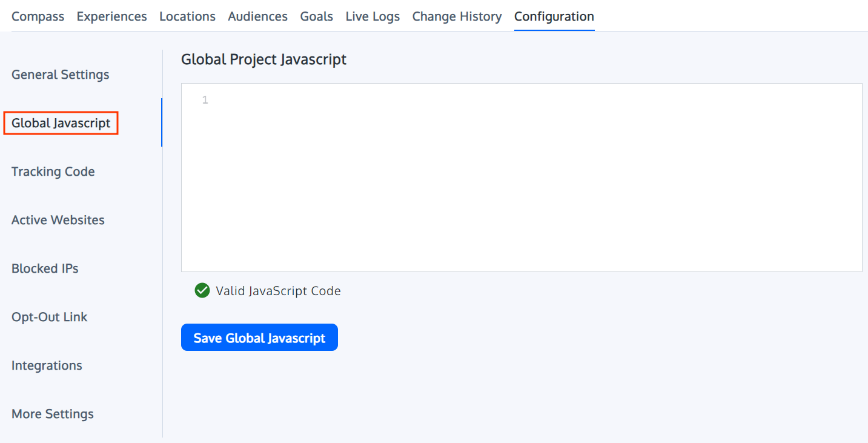
Task: Open the Compass tab
Action: (x=38, y=16)
